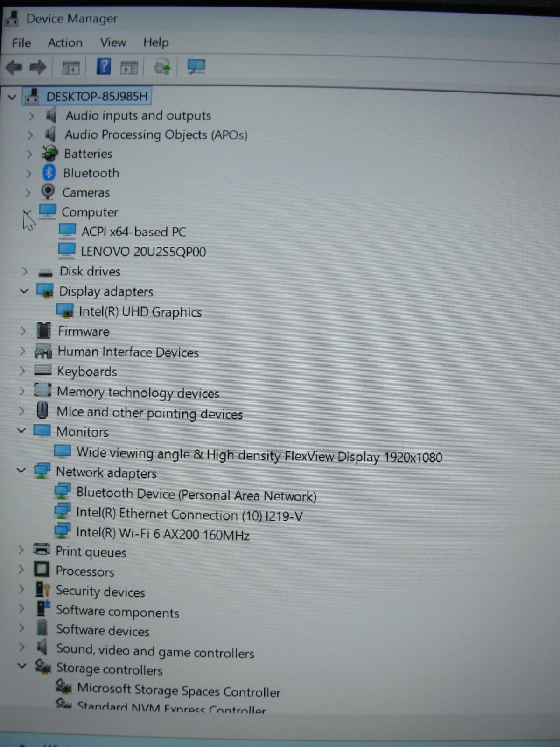Image resolution: width=560 pixels, height=747 pixels.
Task: Click the Firmware chip icon
Action: click(43, 331)
